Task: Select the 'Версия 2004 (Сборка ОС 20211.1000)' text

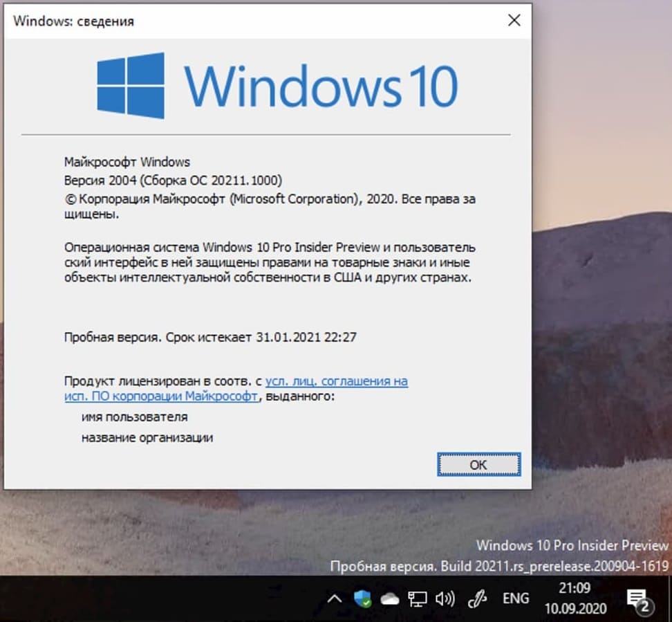Action: click(x=173, y=180)
